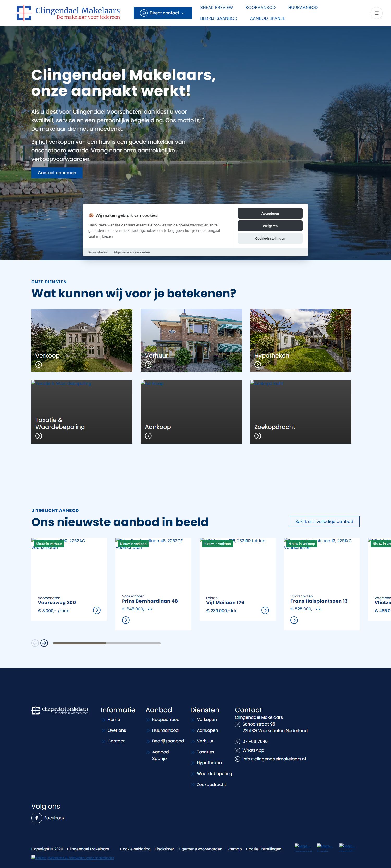Click the WhatsApp contact in footer
Screen dimensions: 391x868
click(253, 750)
